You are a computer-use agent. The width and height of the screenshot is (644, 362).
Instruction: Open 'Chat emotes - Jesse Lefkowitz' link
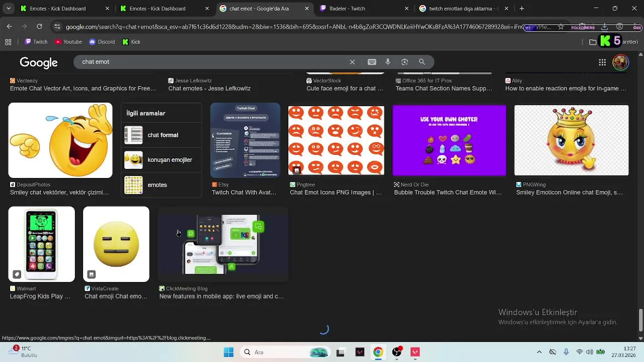click(209, 88)
